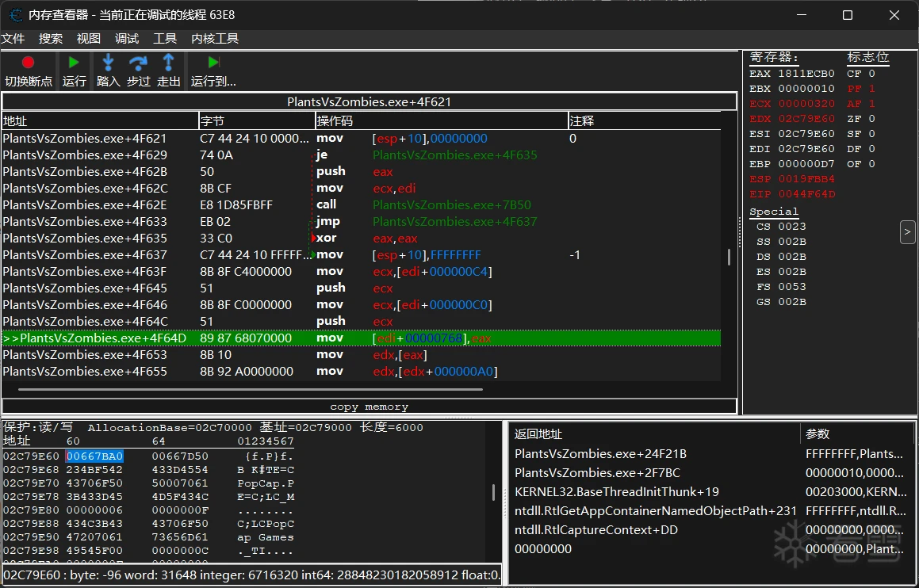The width and height of the screenshot is (919, 588).
Task: Click the 注释 column header
Action: 645,121
